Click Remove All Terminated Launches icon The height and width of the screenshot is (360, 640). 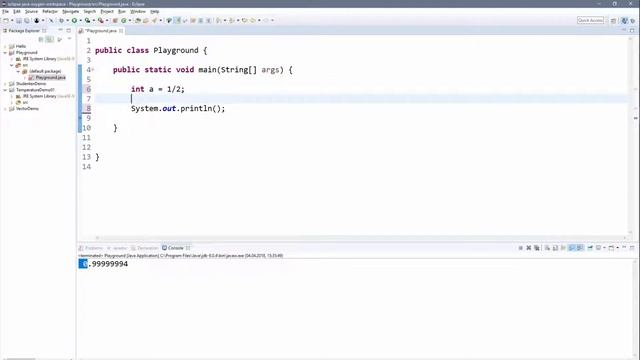537,248
